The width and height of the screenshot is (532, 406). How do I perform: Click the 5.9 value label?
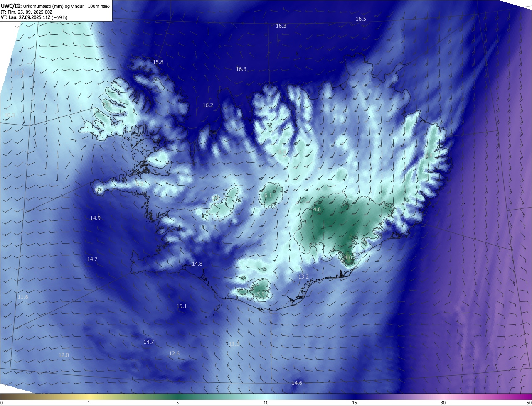pyautogui.click(x=261, y=294)
